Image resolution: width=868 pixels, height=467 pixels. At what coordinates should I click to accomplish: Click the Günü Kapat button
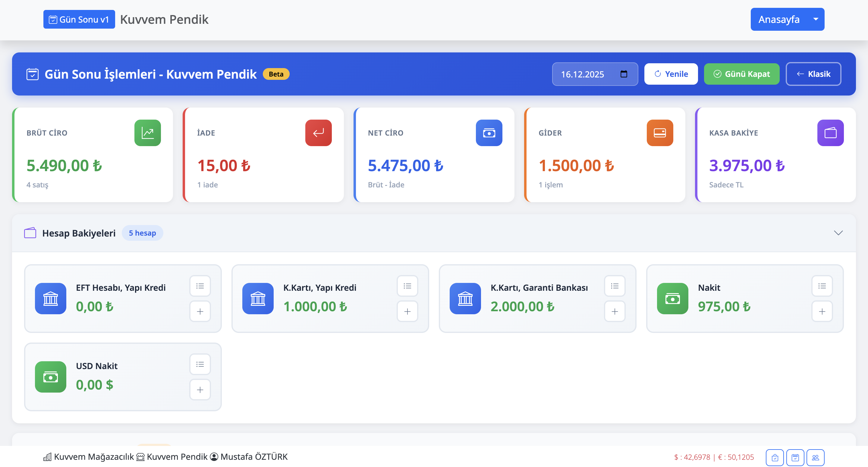741,74
